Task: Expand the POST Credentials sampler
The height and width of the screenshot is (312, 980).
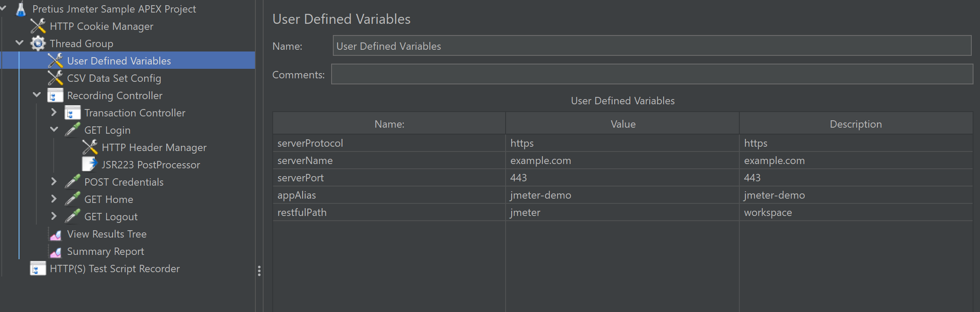Action: (x=54, y=182)
